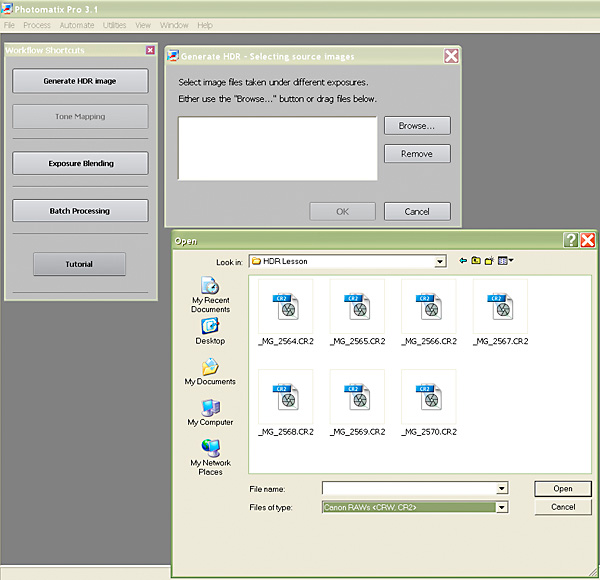600x580 pixels.
Task: Start Exposure Blending workflow
Action: pos(80,163)
